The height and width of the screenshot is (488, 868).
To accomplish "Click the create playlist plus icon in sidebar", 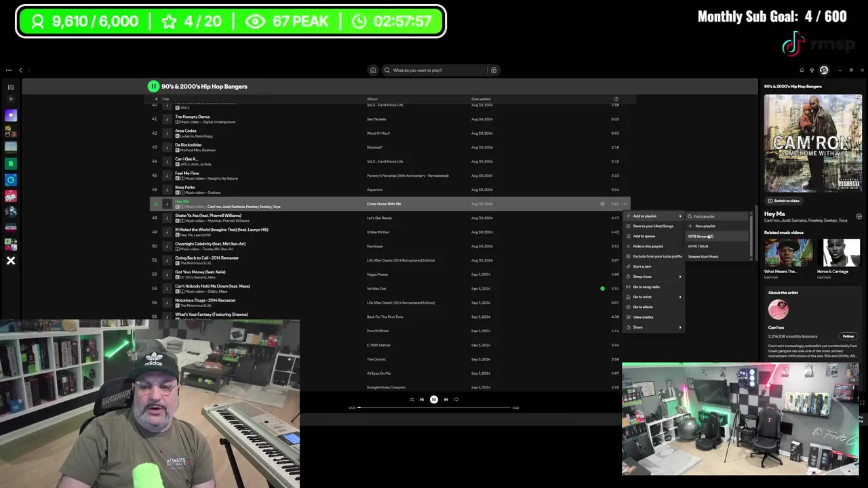I will pyautogui.click(x=11, y=100).
